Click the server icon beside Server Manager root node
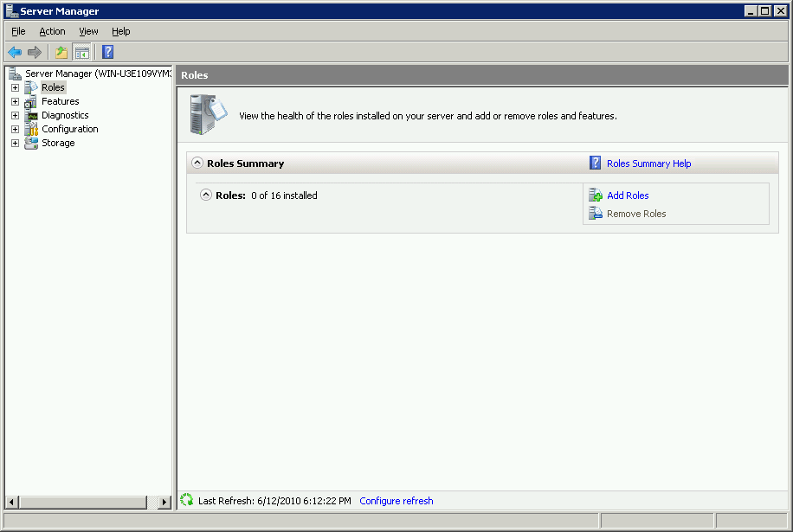This screenshot has height=532, width=793. click(x=14, y=73)
